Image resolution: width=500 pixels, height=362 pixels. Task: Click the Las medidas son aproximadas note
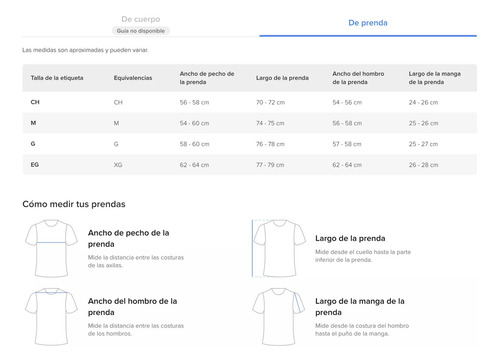[x=85, y=50]
